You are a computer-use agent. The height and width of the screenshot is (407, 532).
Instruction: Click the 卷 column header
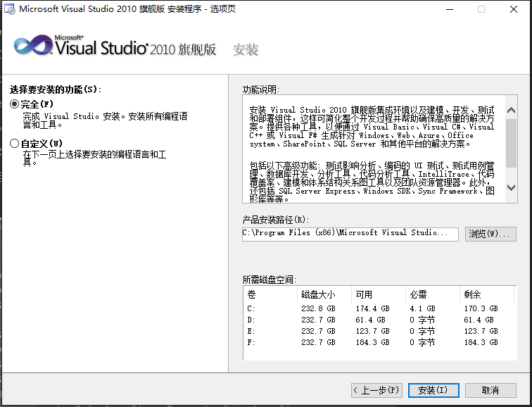[270, 294]
